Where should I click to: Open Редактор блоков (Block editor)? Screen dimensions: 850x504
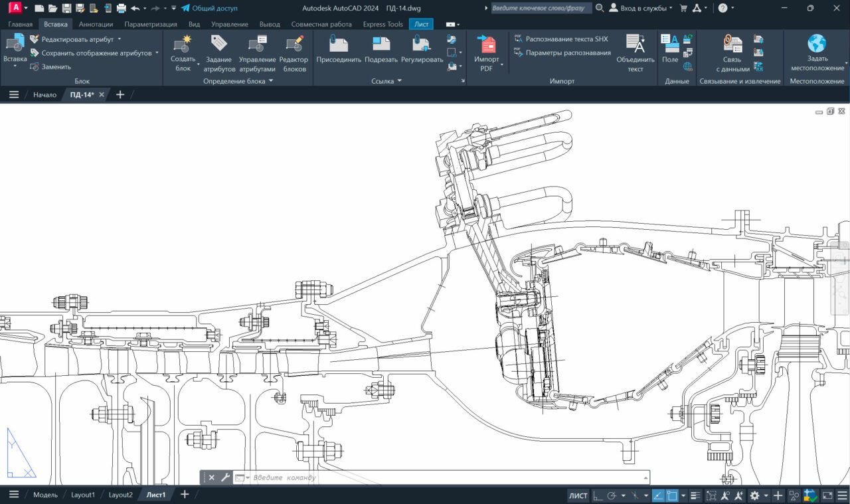pyautogui.click(x=294, y=44)
